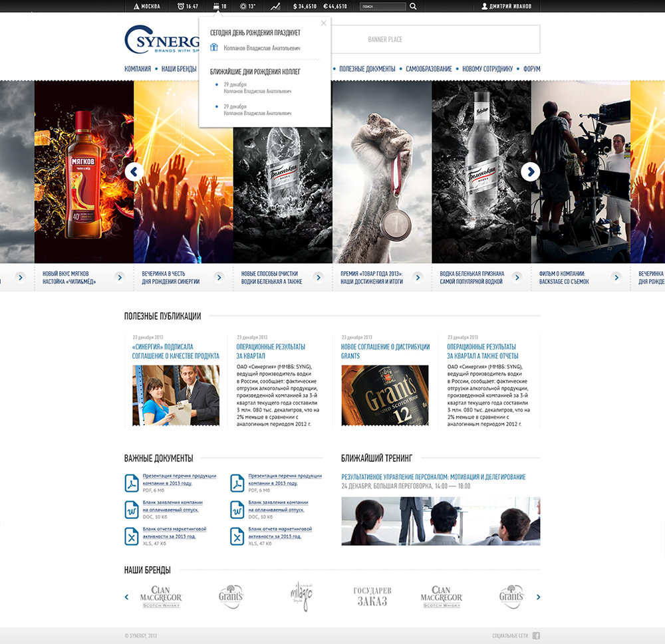Open the Facebook icon in footer
This screenshot has height=644, width=665.
point(536,635)
